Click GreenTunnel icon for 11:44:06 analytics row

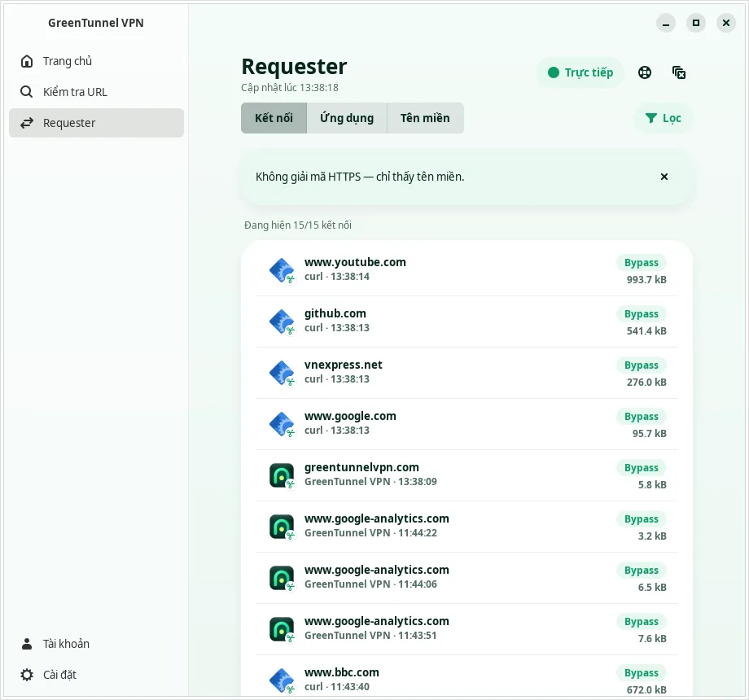click(282, 578)
